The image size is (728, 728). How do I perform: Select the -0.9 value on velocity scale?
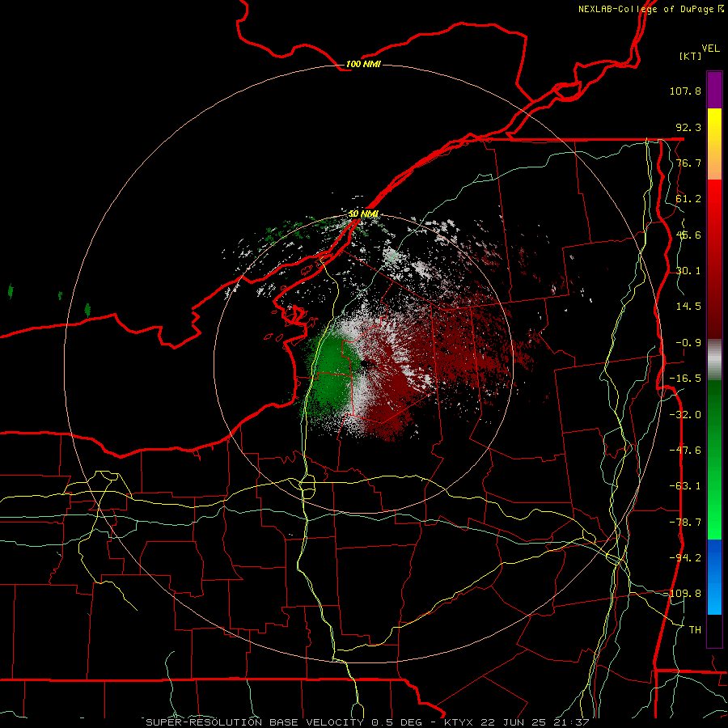[688, 343]
